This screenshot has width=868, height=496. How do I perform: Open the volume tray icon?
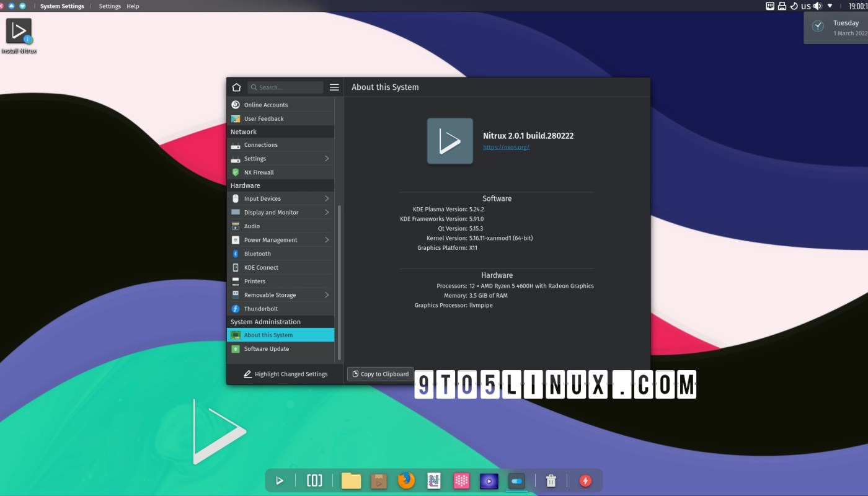[818, 6]
